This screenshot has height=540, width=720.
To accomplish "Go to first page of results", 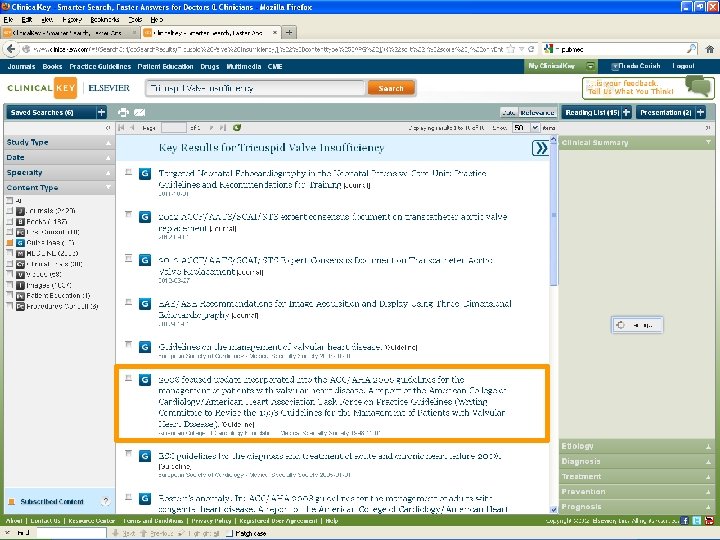I will [x=122, y=128].
